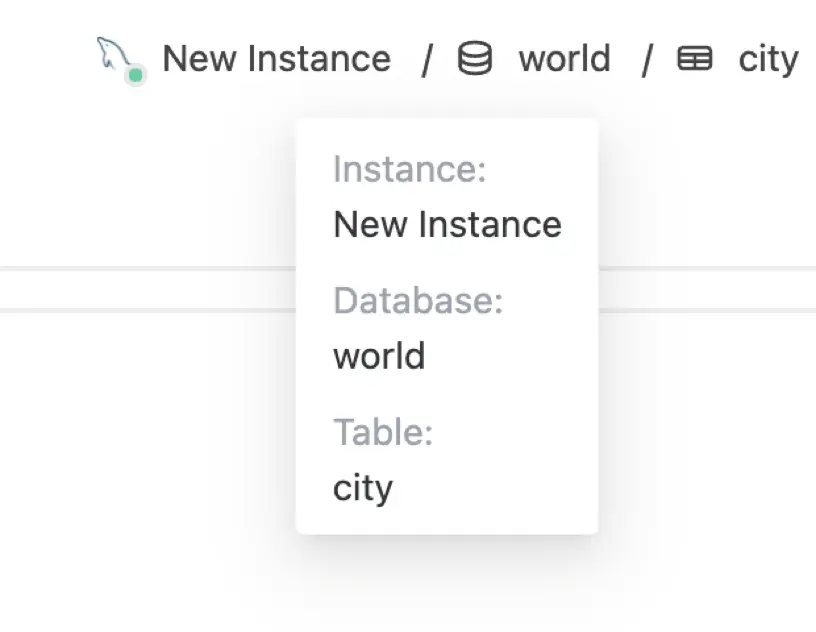Select the world value in the popover
The image size is (816, 632).
(x=379, y=356)
